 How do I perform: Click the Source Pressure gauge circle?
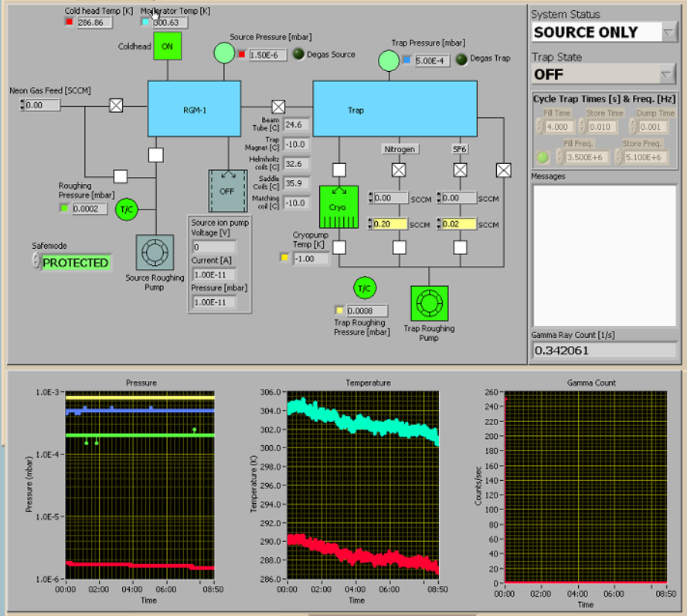(x=224, y=53)
